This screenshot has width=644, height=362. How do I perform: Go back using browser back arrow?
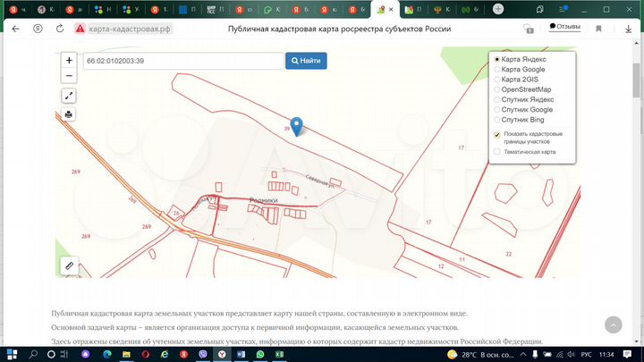pyautogui.click(x=15, y=29)
